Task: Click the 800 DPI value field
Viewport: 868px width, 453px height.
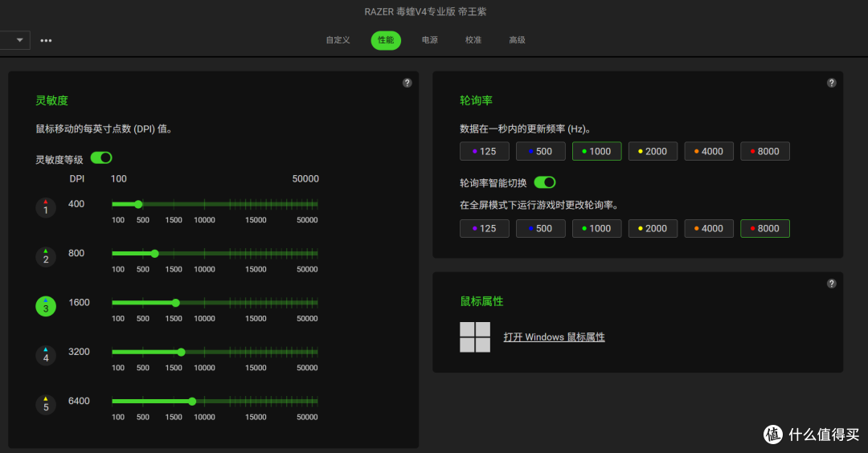Action: [76, 253]
